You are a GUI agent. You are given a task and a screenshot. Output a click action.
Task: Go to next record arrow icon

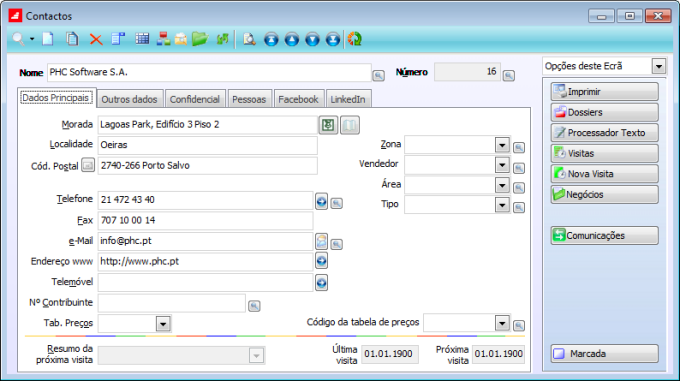tap(312, 39)
